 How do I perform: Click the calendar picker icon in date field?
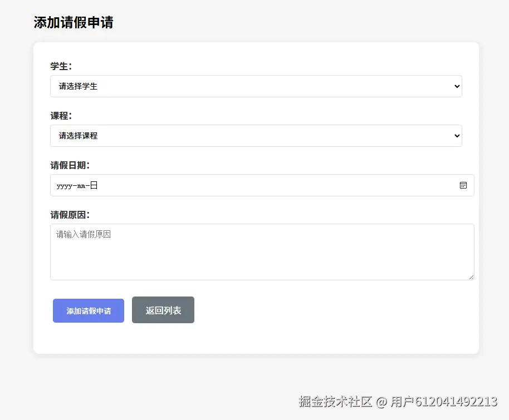[463, 185]
